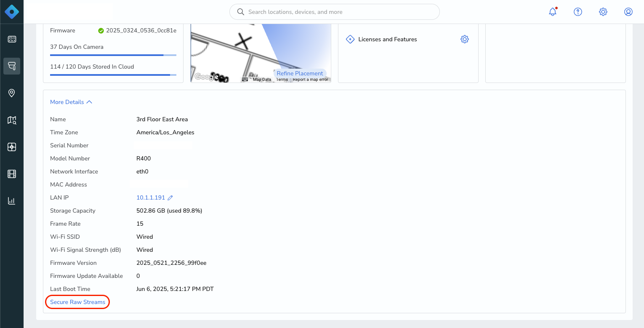The image size is (644, 328).
Task: Click the Firmware Update Available value 0
Action: point(138,276)
